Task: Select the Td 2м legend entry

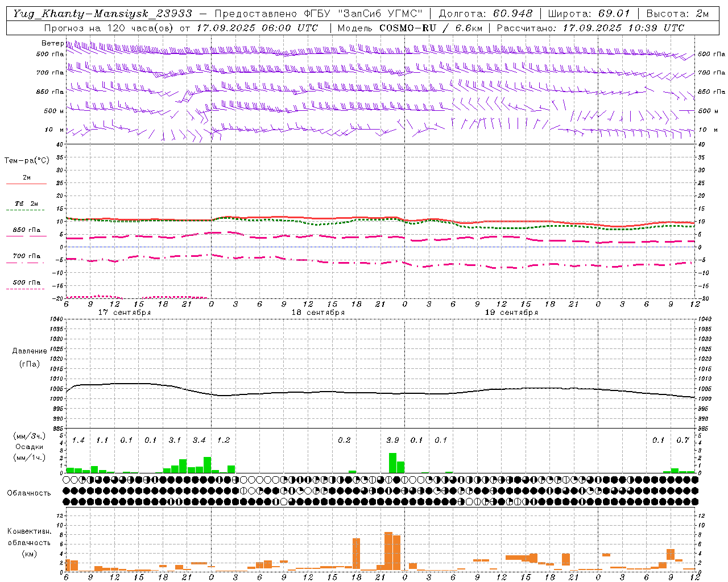Action: pos(27,203)
